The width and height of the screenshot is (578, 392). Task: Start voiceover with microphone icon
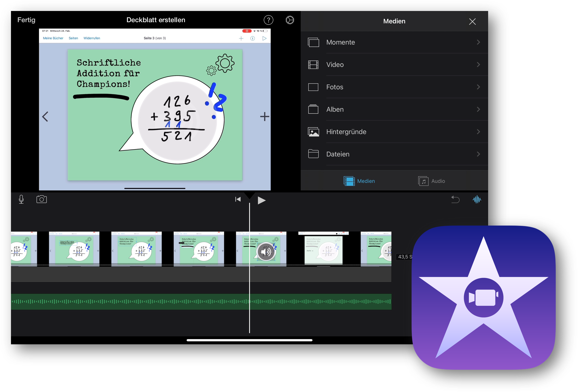(x=21, y=199)
